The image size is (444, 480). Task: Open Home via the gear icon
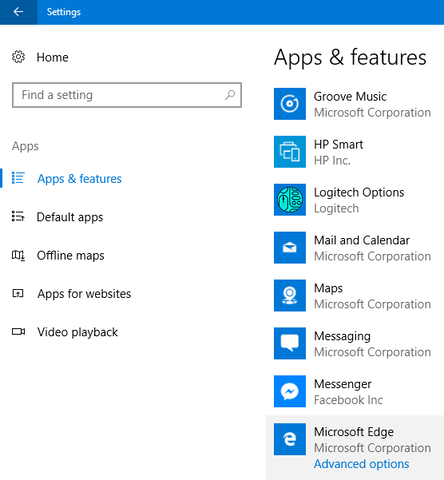click(x=18, y=57)
